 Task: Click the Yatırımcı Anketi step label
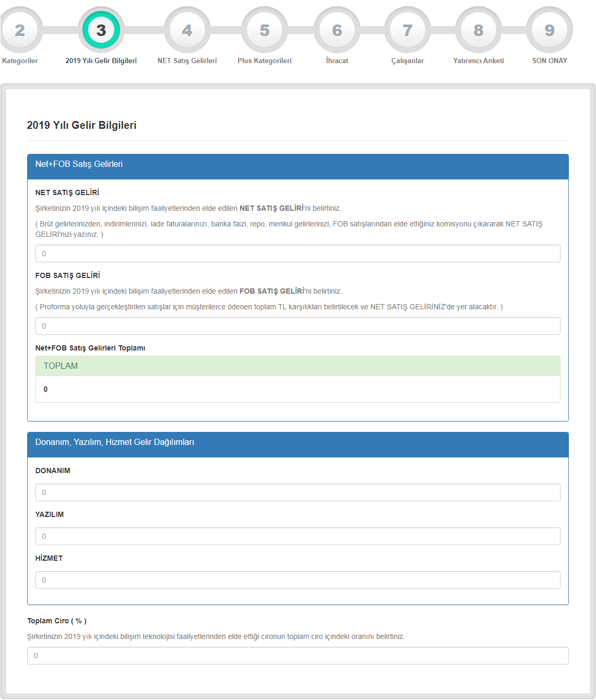click(x=479, y=61)
